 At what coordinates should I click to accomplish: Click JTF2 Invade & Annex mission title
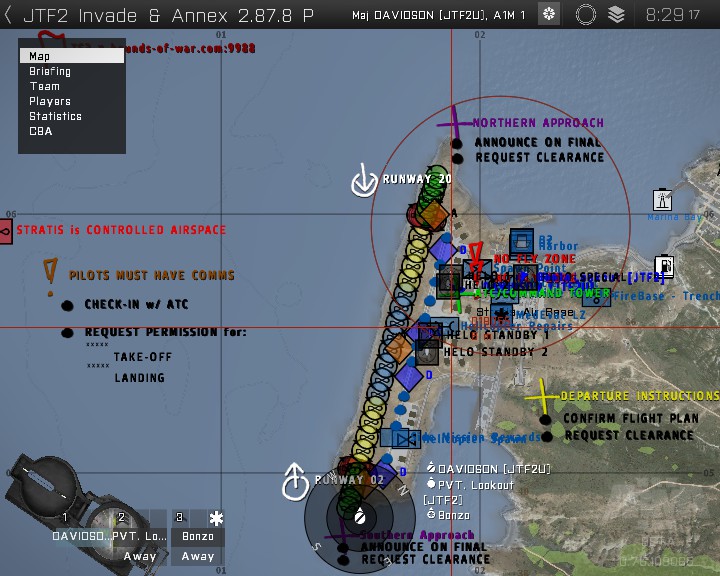(x=168, y=16)
